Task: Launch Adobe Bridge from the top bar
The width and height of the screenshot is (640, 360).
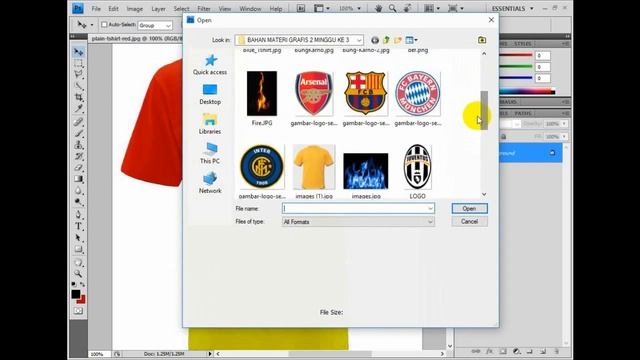Action: [x=300, y=8]
